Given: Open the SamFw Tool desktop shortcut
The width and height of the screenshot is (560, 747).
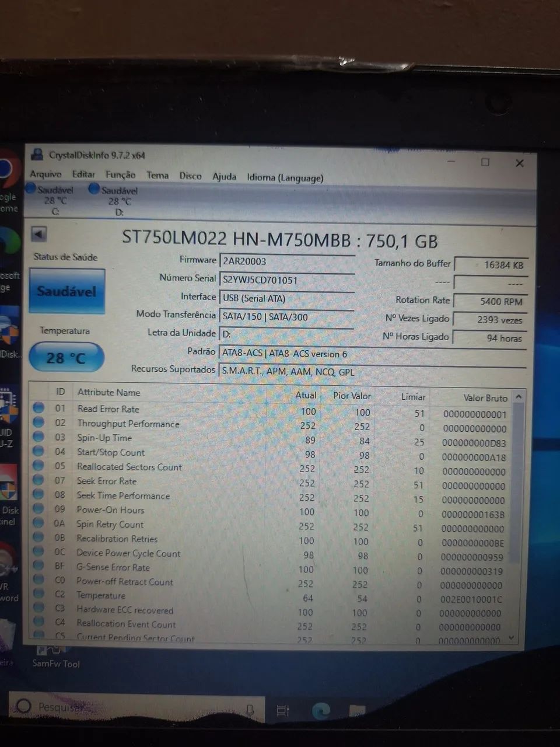Looking at the screenshot, I should (56, 657).
